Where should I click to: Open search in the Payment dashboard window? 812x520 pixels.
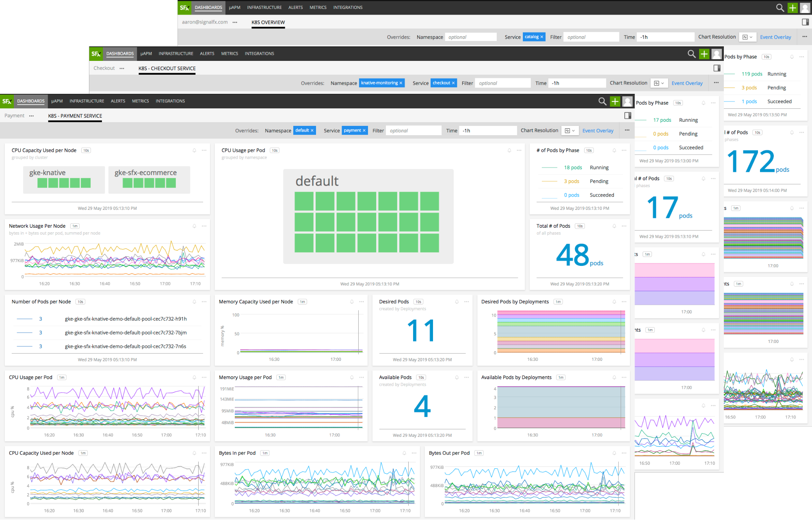(x=602, y=101)
